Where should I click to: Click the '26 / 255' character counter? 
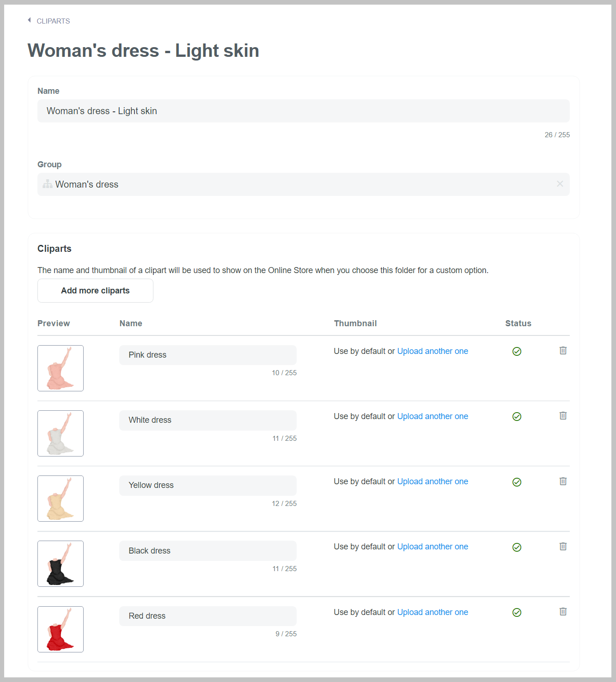[x=557, y=135]
